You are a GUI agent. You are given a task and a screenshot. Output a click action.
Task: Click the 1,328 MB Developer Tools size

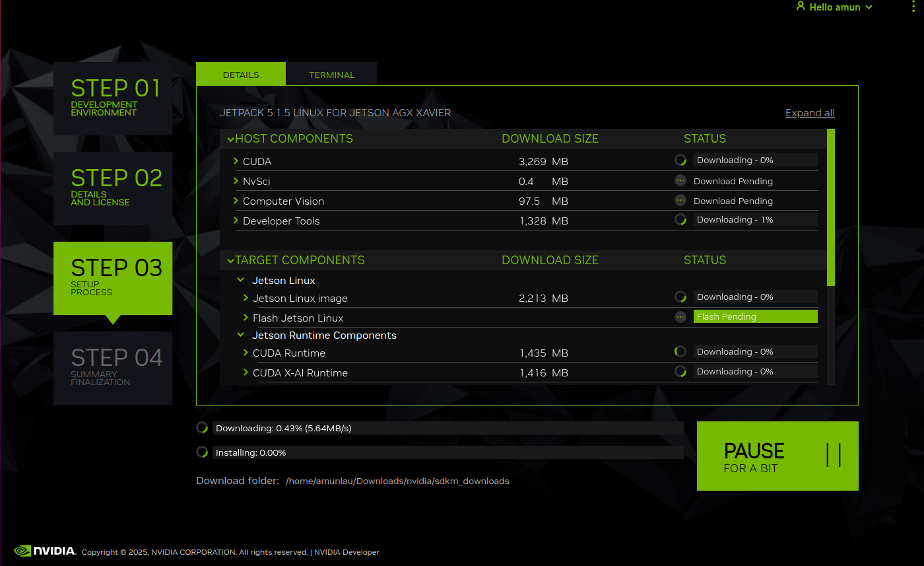(543, 221)
